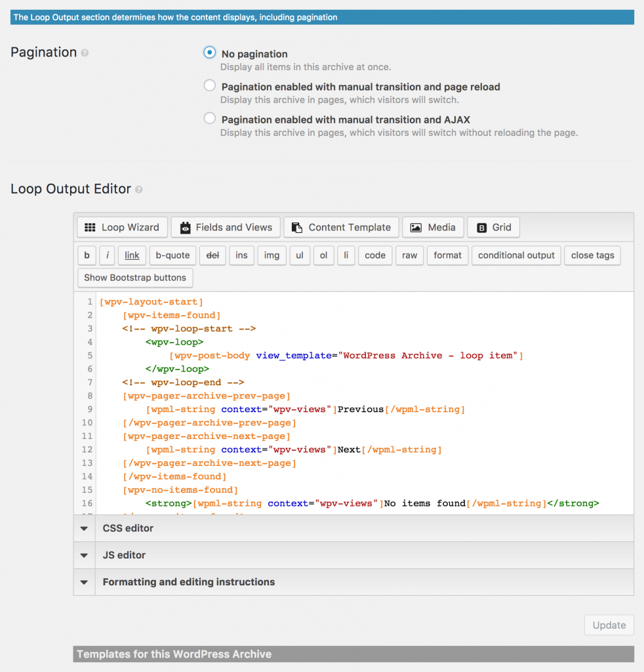Click the wpv-loop-end comment line
The height and width of the screenshot is (672, 644).
coord(183,383)
